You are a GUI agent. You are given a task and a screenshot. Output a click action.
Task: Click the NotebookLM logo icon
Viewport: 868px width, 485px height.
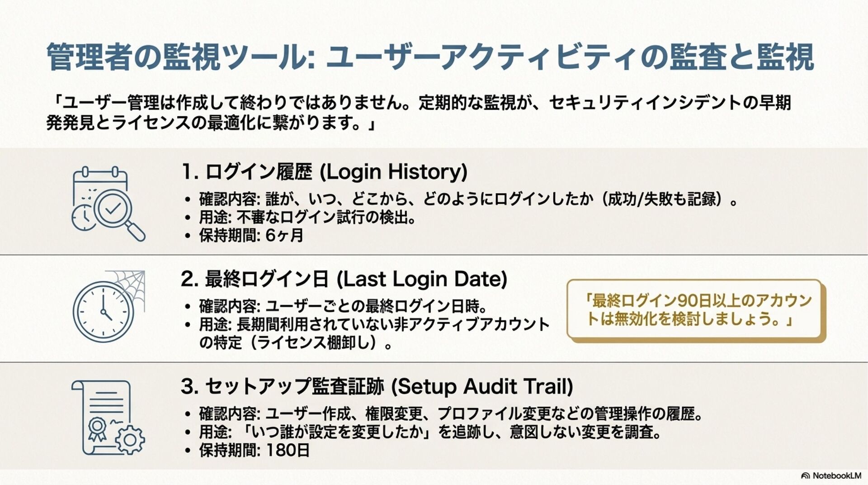805,476
